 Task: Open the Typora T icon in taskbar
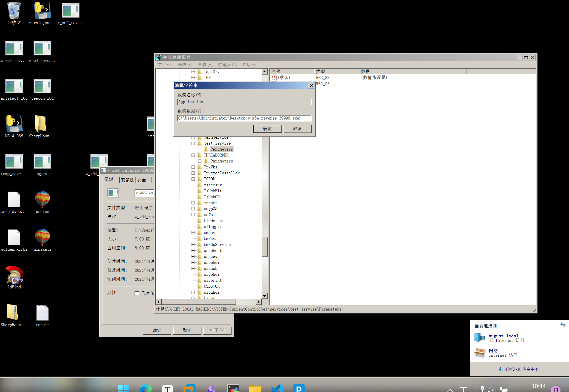pos(168,388)
